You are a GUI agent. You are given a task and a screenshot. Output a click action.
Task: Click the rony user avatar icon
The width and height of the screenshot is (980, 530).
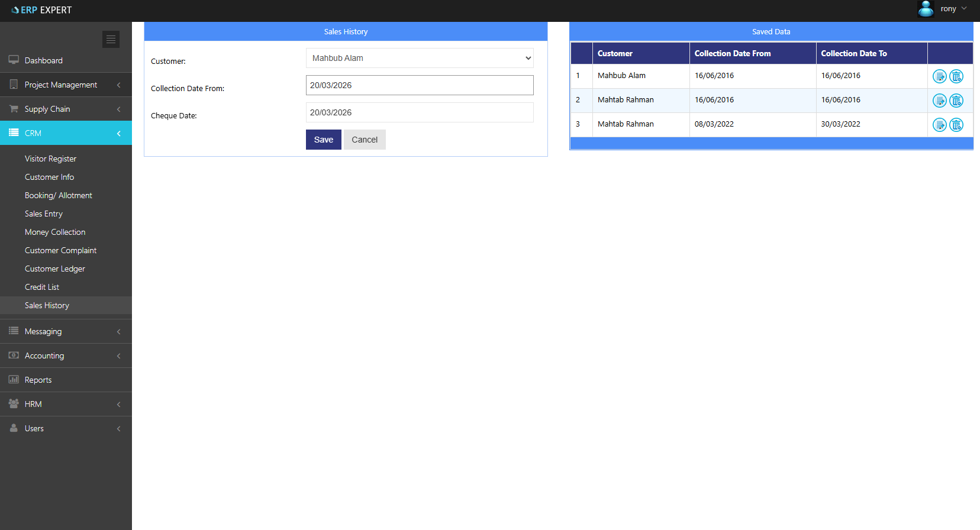pyautogui.click(x=926, y=9)
